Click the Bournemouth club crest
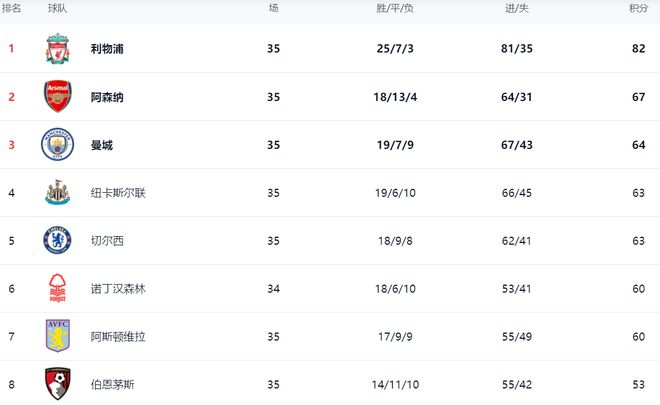This screenshot has height=405, width=660. pyautogui.click(x=58, y=384)
